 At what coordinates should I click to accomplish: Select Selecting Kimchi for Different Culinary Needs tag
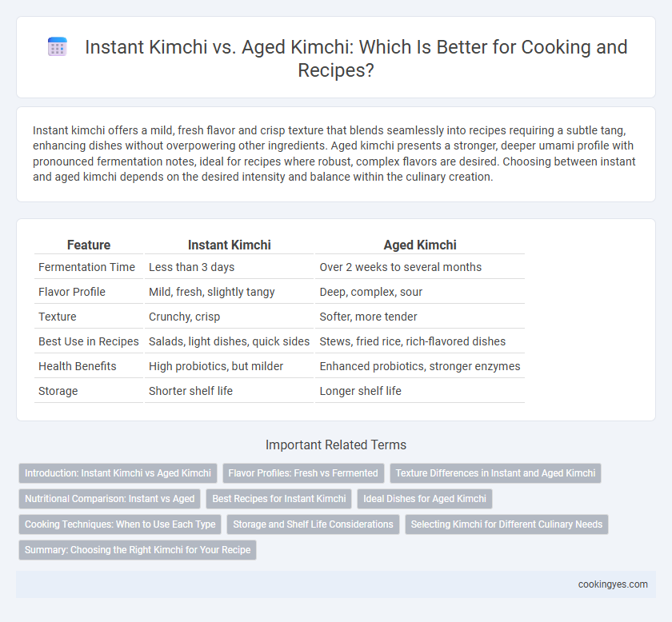tap(506, 524)
